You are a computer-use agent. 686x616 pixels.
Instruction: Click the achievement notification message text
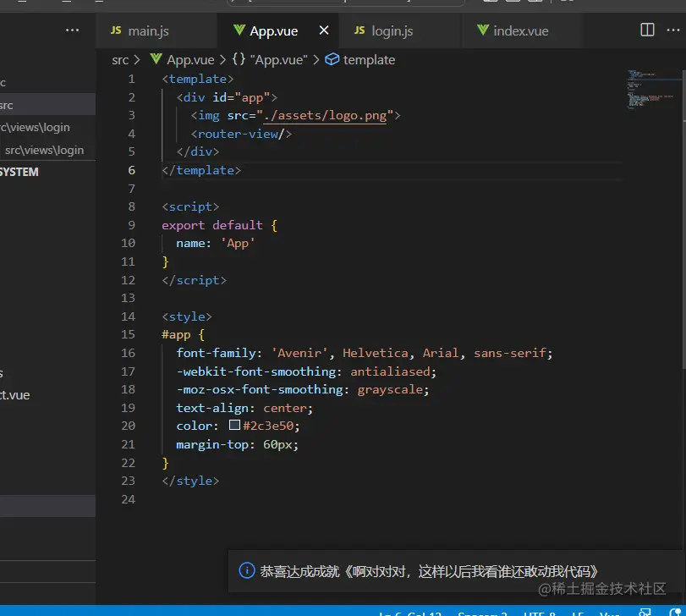(x=429, y=572)
